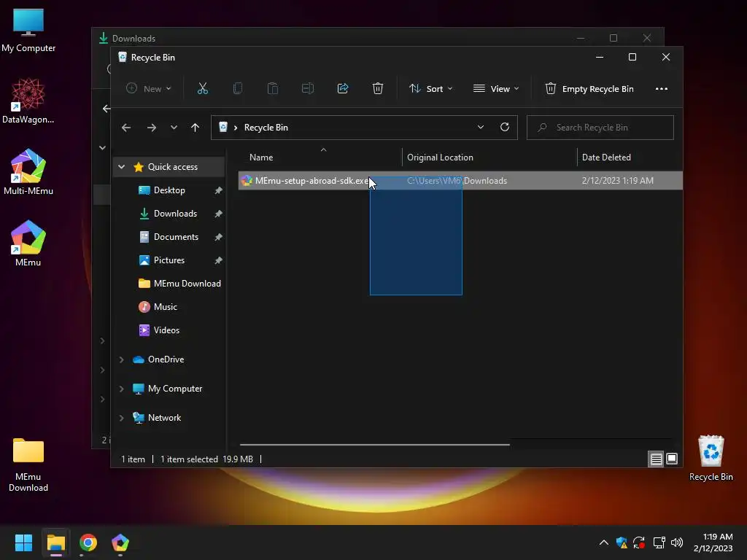Click the Search Recycle Bin field
This screenshot has height=560, width=747.
[x=600, y=128]
